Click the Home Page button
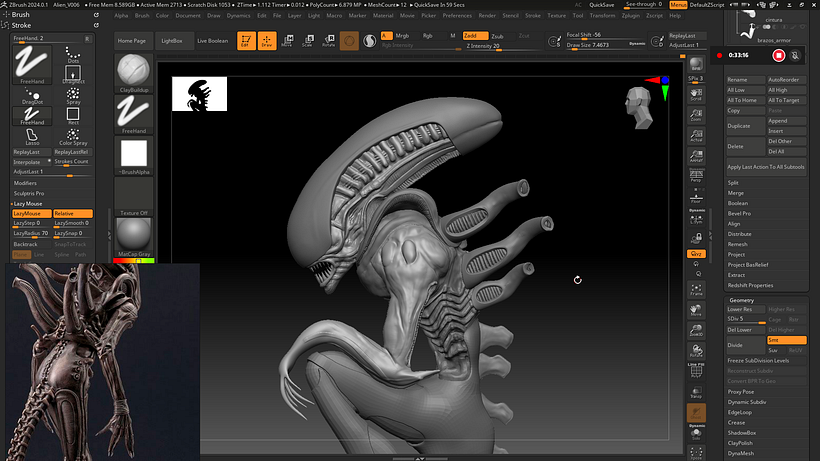 (x=132, y=41)
